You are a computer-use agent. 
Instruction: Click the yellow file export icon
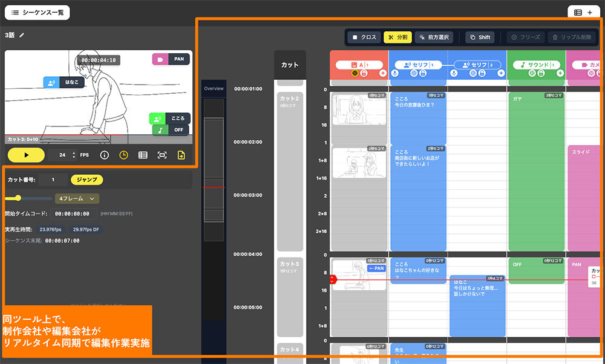[x=181, y=155]
